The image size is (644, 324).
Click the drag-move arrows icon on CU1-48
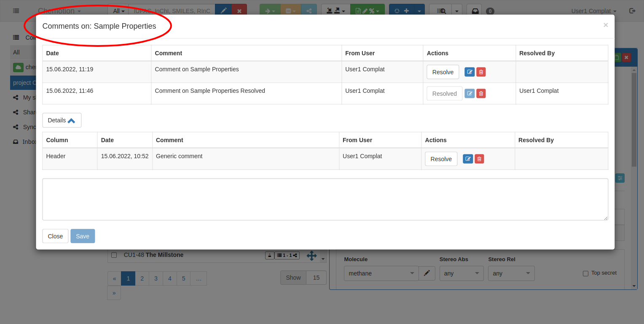311,255
